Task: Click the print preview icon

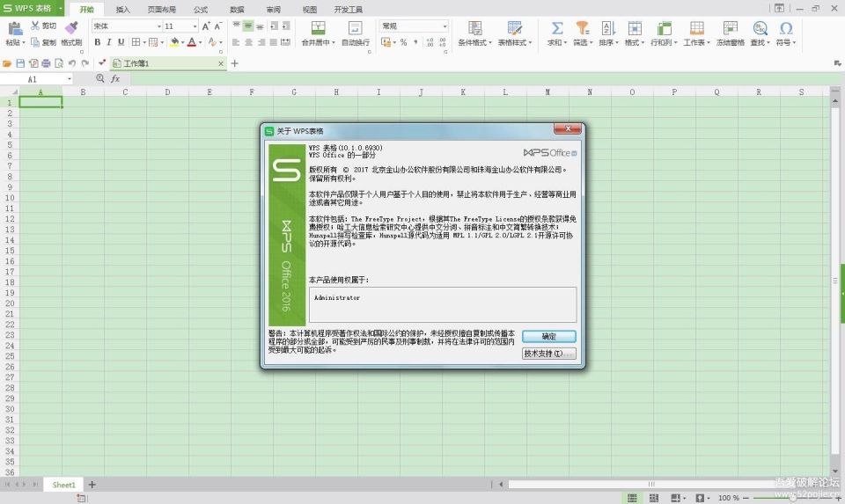Action: [59, 63]
